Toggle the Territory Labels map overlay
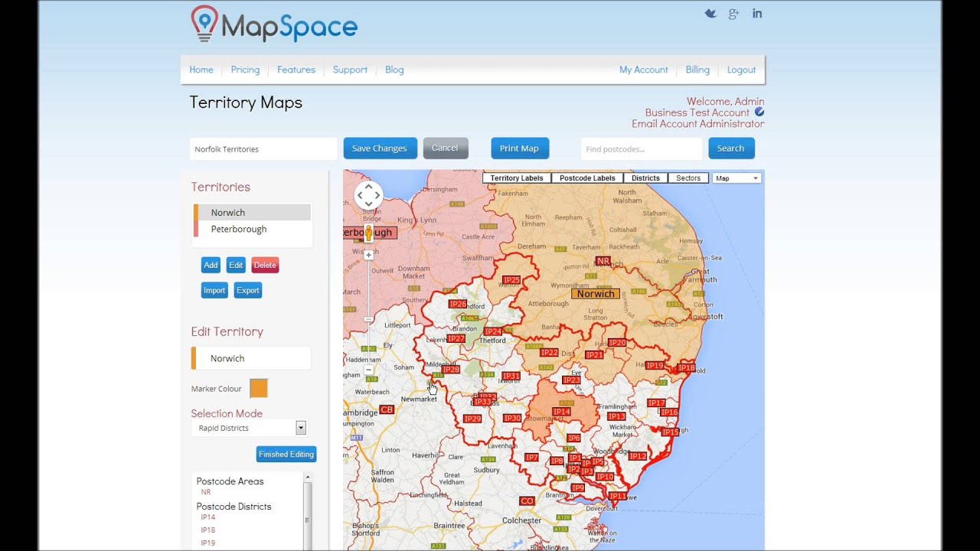Screen dimensions: 980x551 [517, 178]
